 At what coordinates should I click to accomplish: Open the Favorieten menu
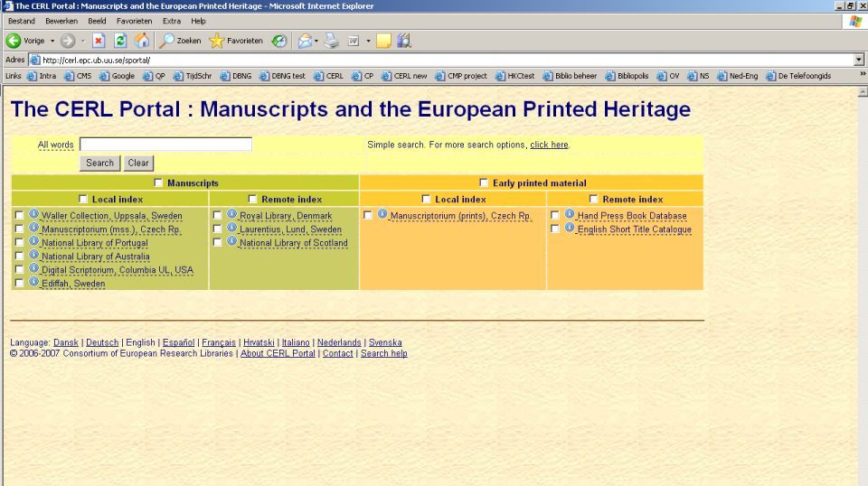click(134, 21)
